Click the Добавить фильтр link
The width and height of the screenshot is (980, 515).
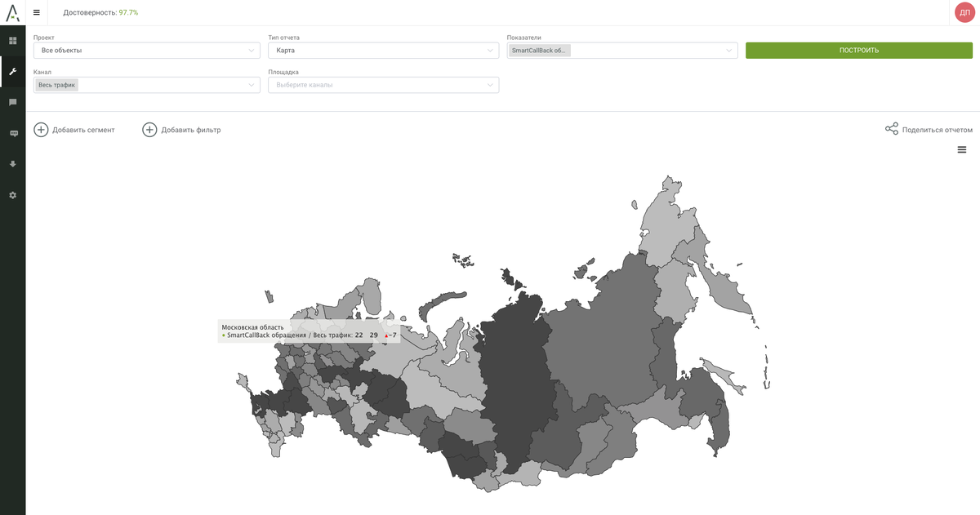coord(191,130)
